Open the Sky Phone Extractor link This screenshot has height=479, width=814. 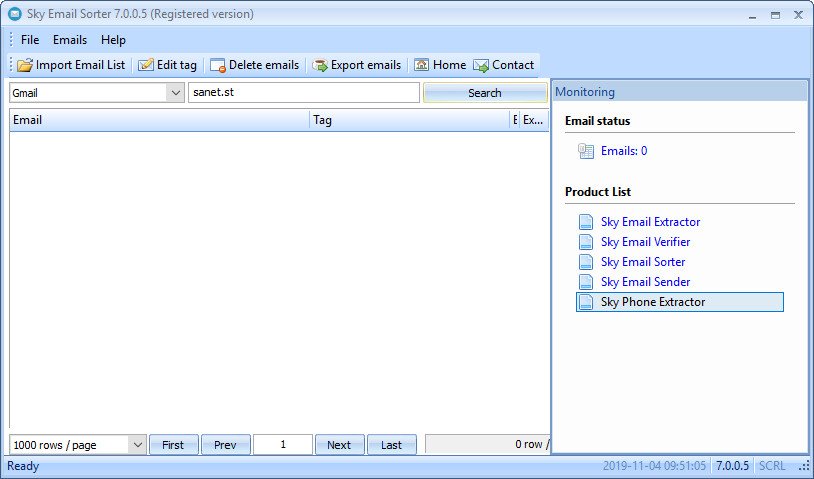pos(653,302)
